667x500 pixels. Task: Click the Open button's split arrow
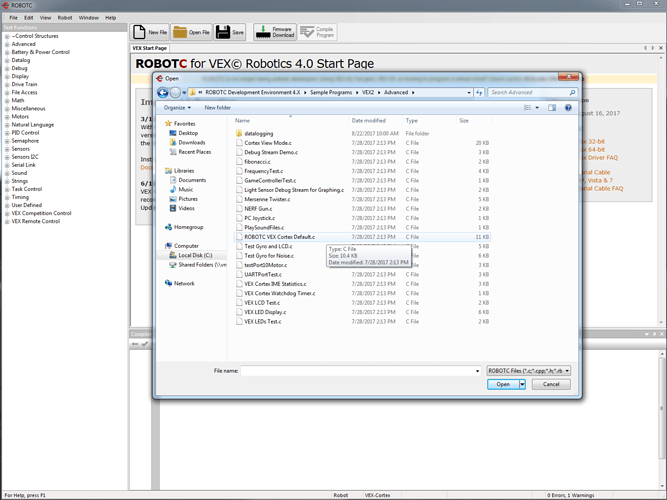pyautogui.click(x=522, y=384)
